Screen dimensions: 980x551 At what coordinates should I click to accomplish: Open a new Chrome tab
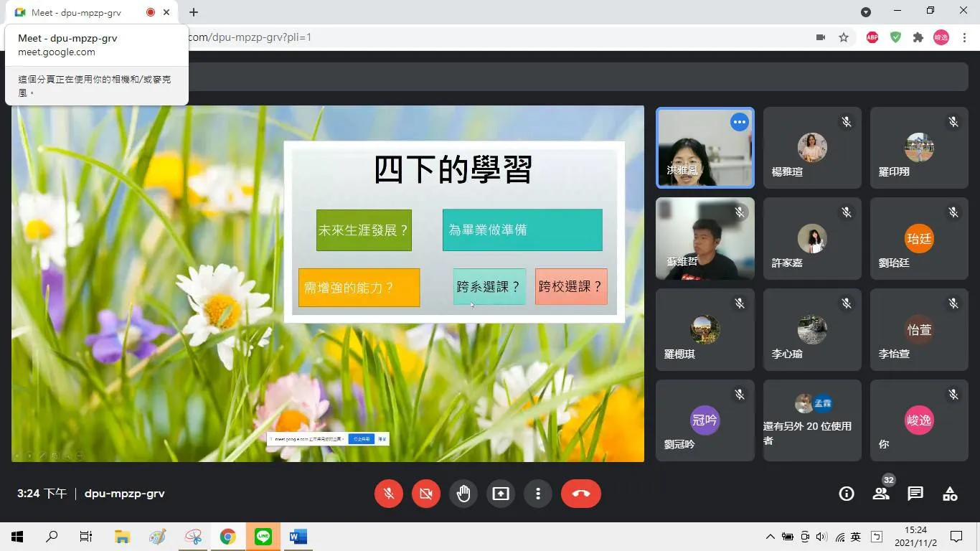194,12
